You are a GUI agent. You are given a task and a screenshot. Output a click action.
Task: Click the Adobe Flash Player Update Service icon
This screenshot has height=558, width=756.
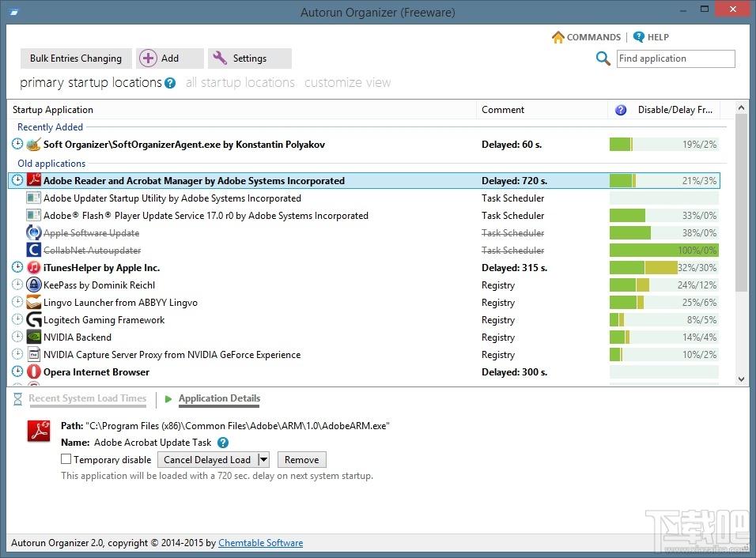pos(33,215)
